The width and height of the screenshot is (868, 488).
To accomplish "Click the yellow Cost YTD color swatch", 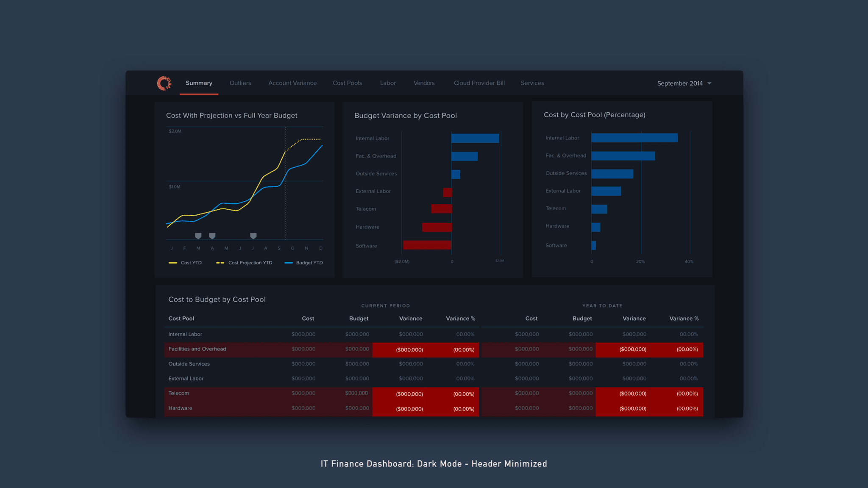I will click(x=172, y=263).
